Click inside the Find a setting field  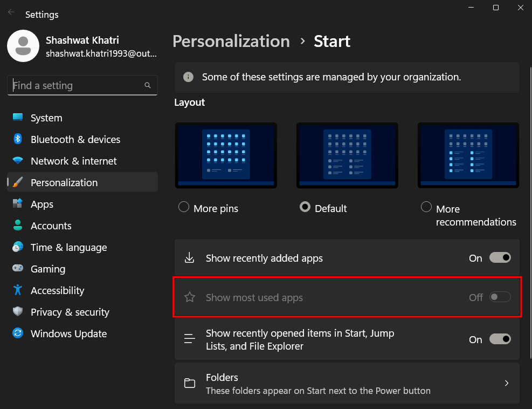point(75,85)
